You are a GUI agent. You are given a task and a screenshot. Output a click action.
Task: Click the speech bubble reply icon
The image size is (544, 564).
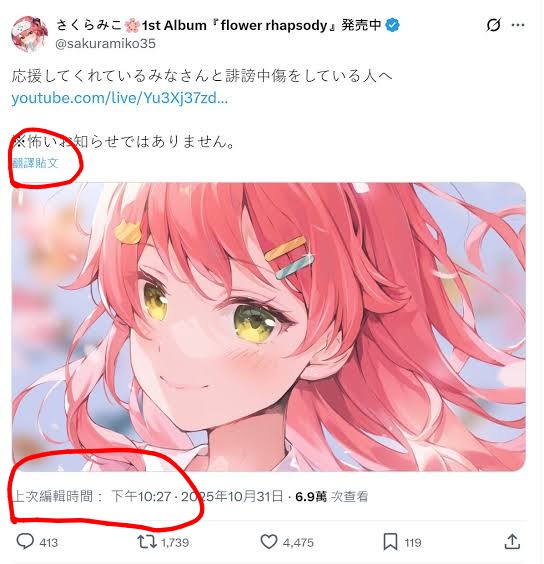(25, 541)
